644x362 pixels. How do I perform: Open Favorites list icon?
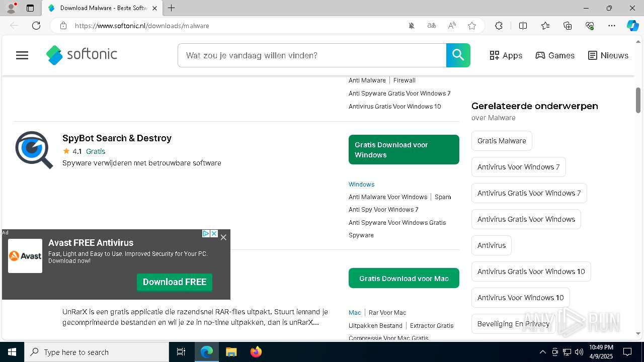pos(545,26)
